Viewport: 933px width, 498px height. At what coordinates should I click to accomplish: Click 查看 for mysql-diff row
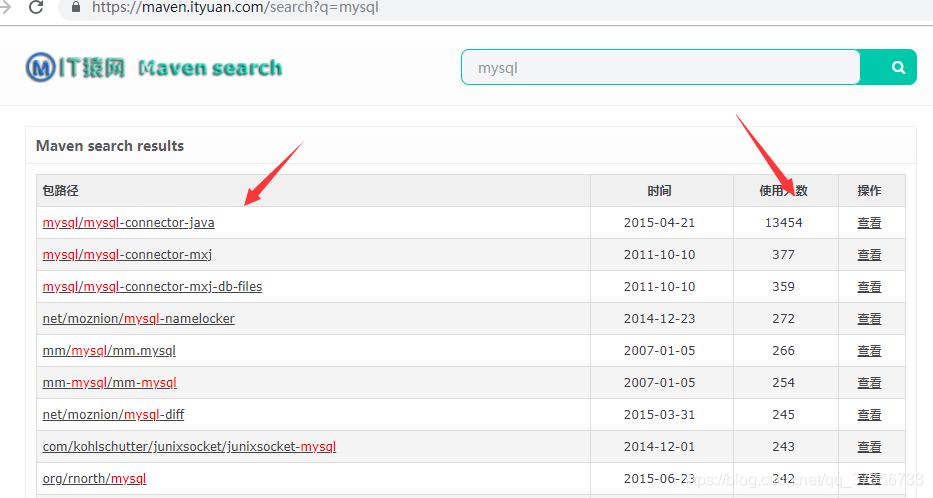coord(869,415)
